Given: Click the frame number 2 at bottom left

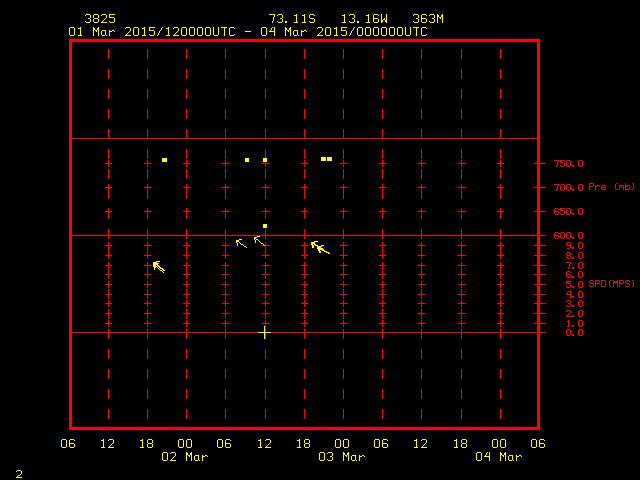Looking at the screenshot, I should coord(19,474).
